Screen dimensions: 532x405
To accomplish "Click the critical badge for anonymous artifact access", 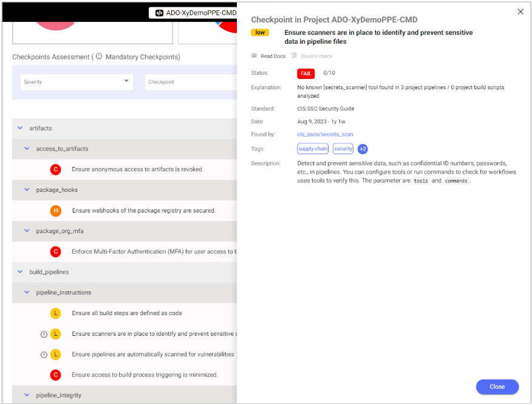I will (56, 169).
